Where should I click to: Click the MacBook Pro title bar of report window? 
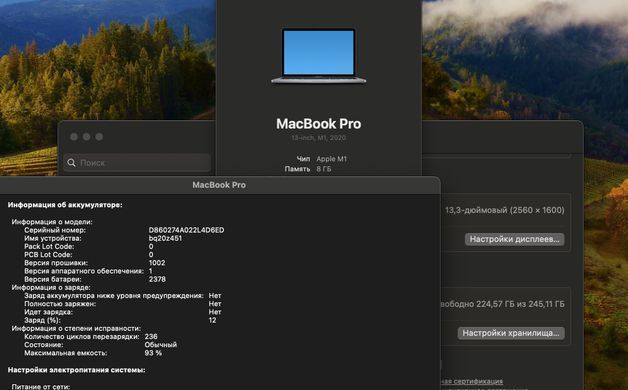(219, 185)
